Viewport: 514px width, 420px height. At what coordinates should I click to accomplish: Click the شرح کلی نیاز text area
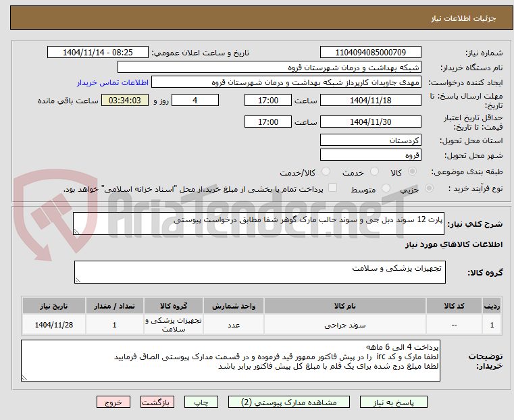coord(259,224)
